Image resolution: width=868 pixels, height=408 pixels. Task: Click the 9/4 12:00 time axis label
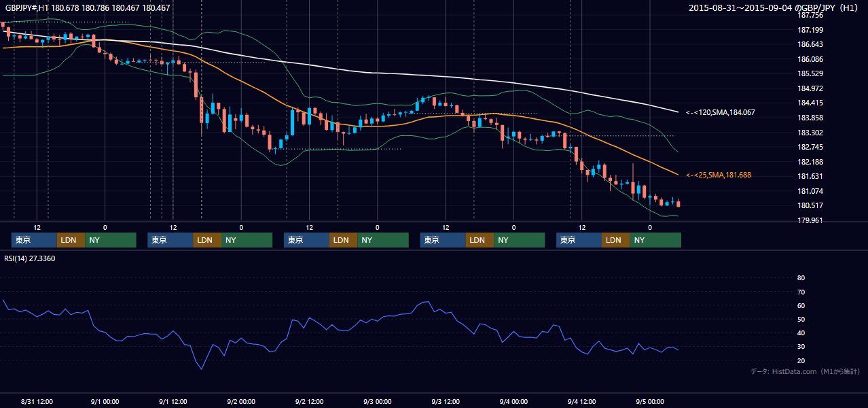click(581, 402)
